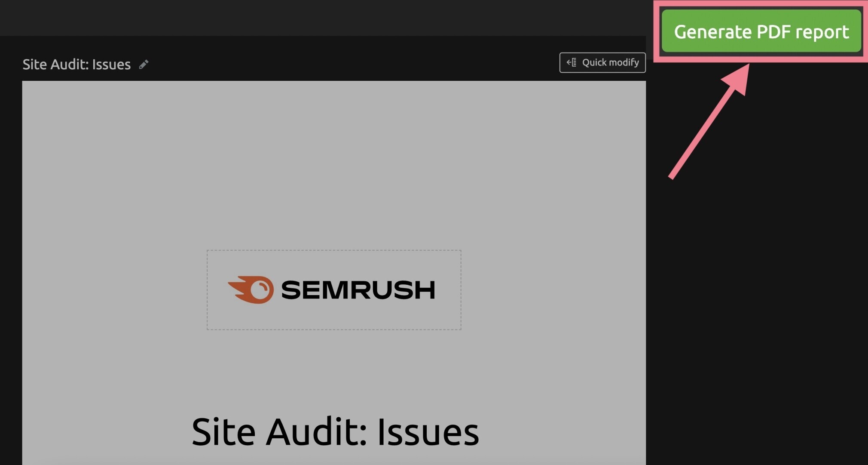Viewport: 868px width, 465px height.
Task: Click the dark top toolbar strip
Action: tap(322, 17)
